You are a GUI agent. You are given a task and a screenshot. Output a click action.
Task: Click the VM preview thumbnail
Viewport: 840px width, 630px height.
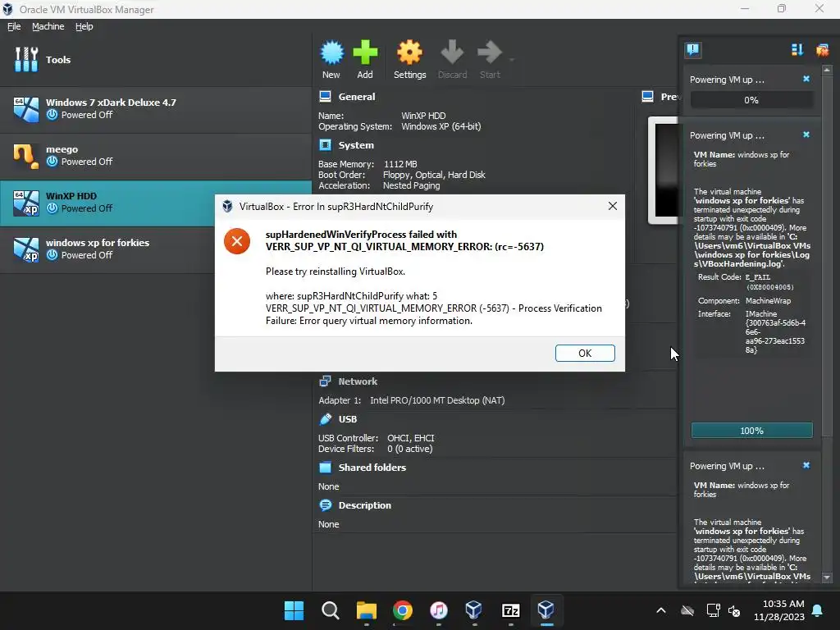[663, 170]
